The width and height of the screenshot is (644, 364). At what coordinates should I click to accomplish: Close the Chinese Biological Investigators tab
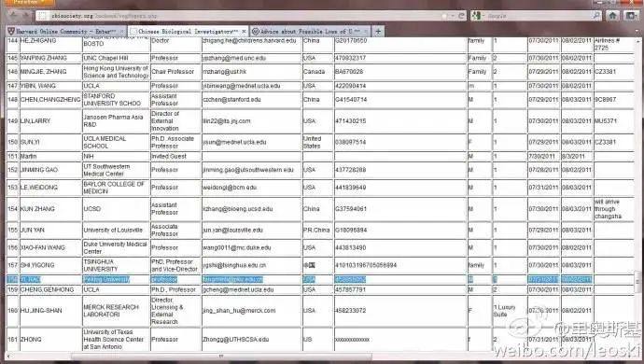[244, 31]
